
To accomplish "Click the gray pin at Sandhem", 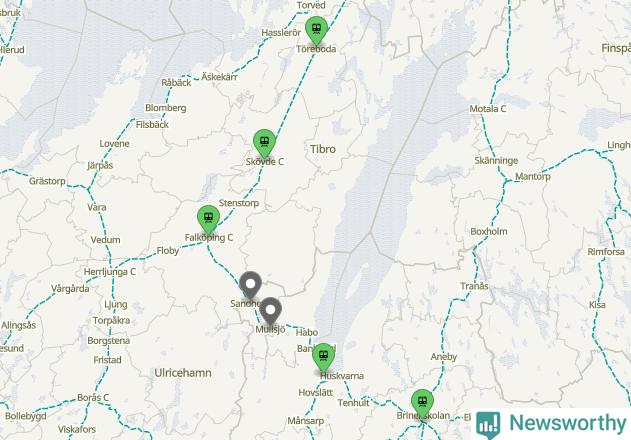I will pyautogui.click(x=250, y=285).
